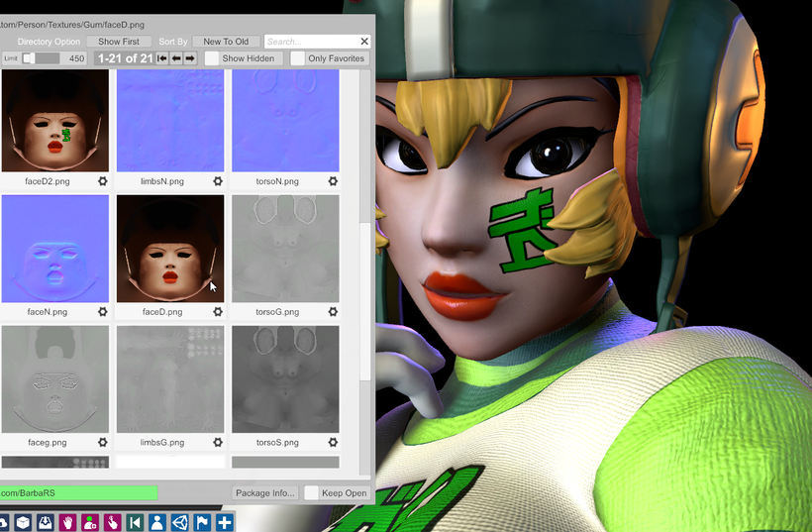The height and width of the screenshot is (532, 812).
Task: Click the person silhouette toolbar icon
Action: 156,522
